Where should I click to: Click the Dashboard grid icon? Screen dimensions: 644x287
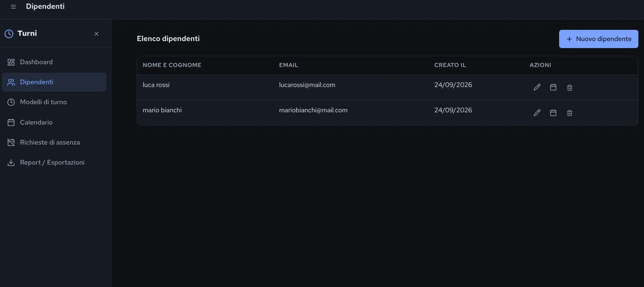click(x=11, y=62)
